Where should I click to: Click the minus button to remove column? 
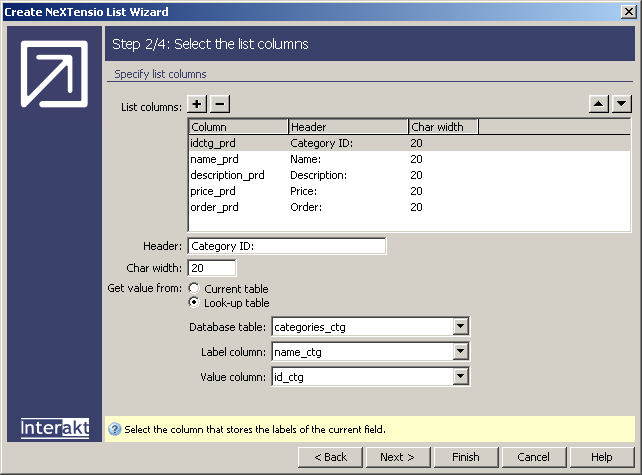pos(220,104)
